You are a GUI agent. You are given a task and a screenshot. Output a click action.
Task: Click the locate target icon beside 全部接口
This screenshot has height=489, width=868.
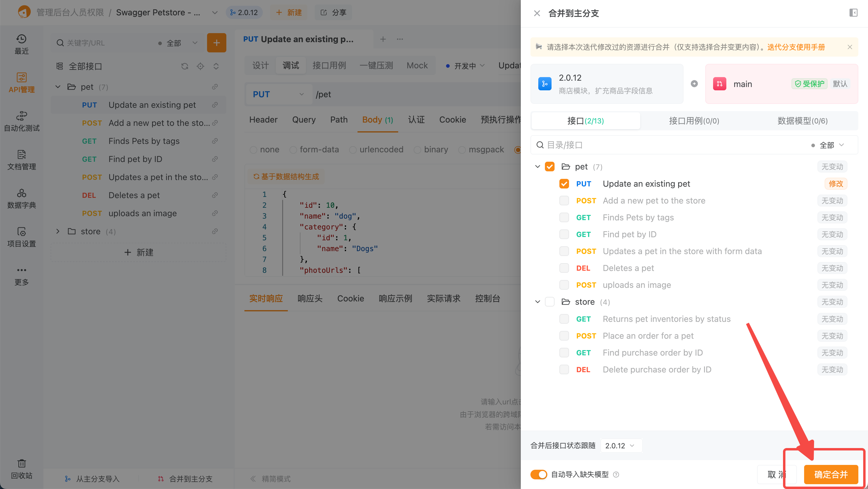pos(200,66)
